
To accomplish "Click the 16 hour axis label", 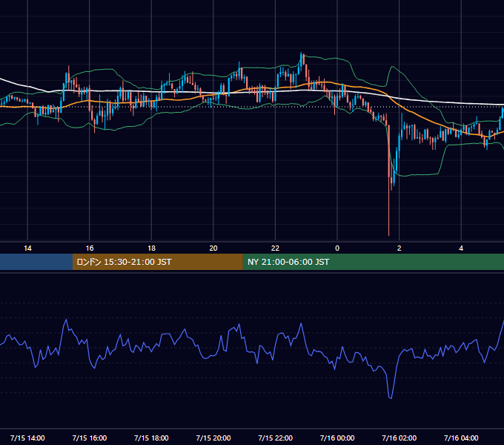I will tap(90, 248).
